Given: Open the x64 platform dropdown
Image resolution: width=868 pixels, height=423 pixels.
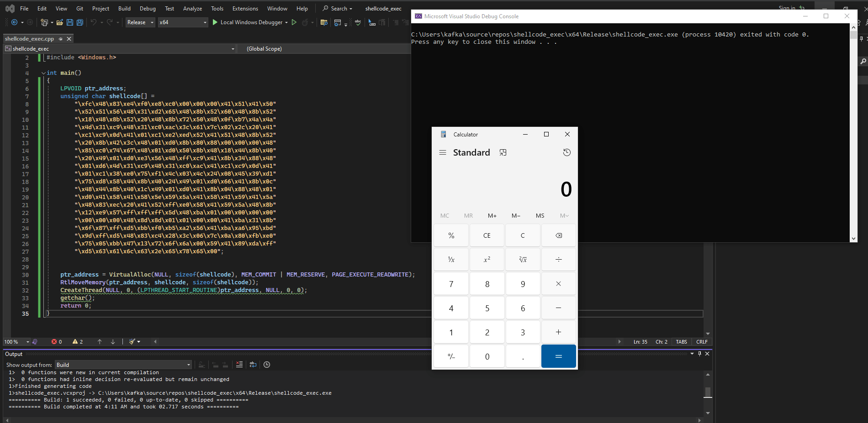Looking at the screenshot, I should point(183,22).
